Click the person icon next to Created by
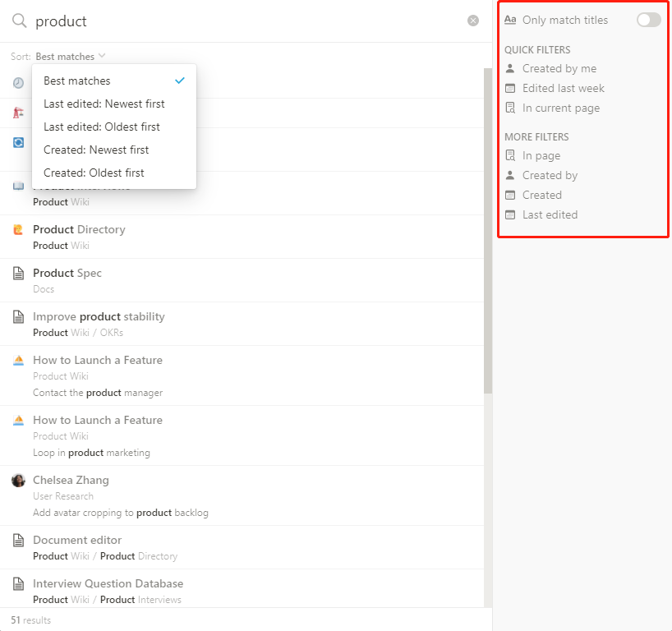 click(x=510, y=175)
